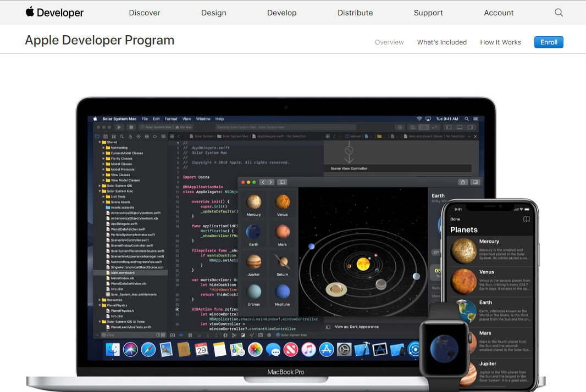Open the Discover navigation item

click(x=144, y=13)
